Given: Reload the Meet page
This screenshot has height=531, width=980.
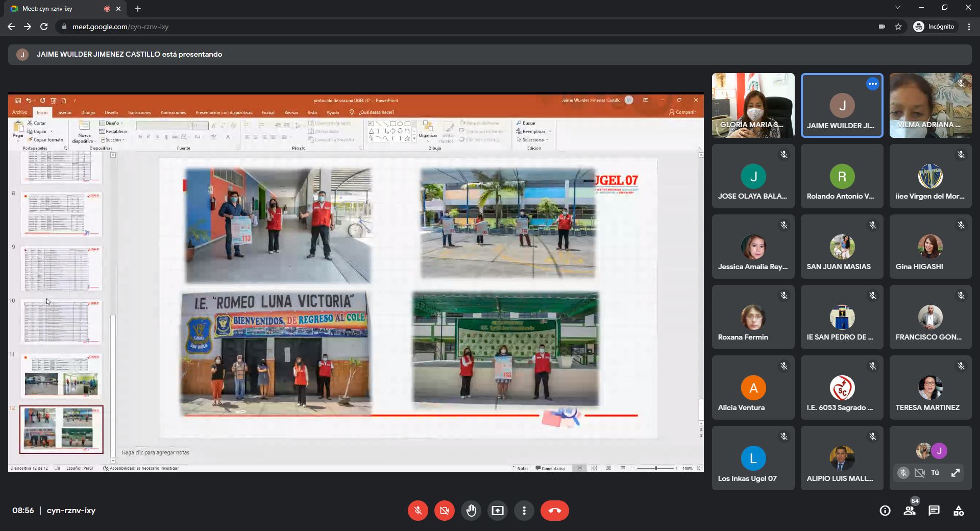Looking at the screenshot, I should pos(44,27).
